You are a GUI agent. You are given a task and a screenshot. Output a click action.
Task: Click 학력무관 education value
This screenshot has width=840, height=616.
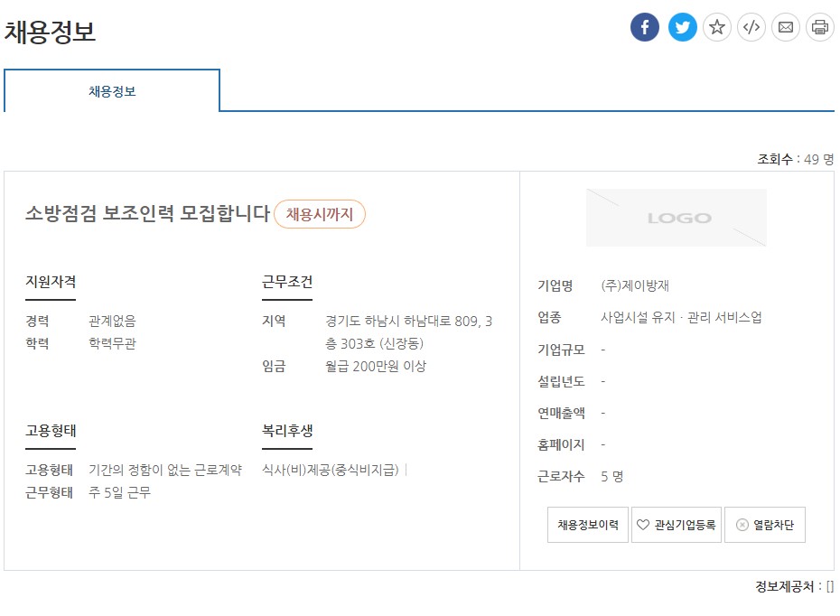click(112, 343)
